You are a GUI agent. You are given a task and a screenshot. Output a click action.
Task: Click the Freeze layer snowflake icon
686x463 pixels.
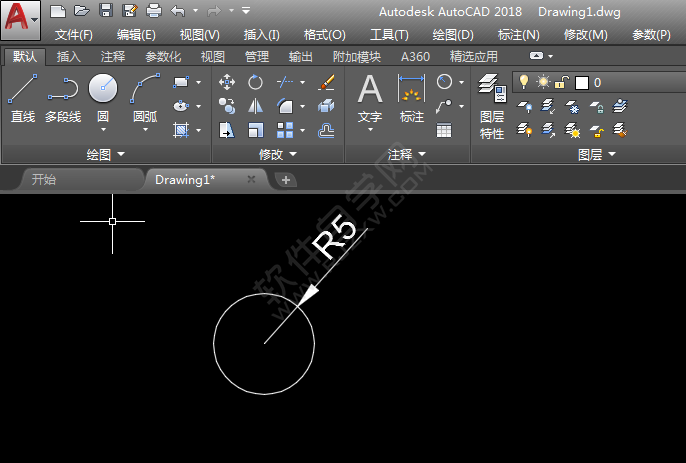pos(572,106)
